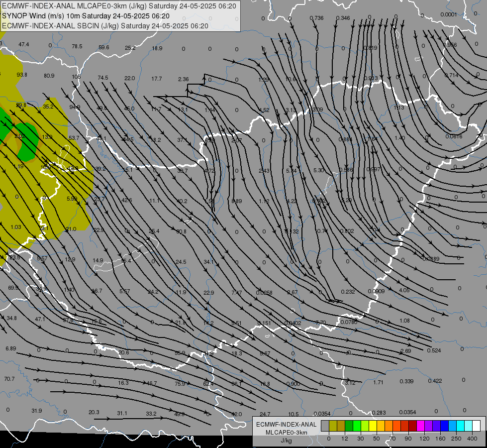Click the map value 80.9
This screenshot has height=448, width=487.
(49, 76)
